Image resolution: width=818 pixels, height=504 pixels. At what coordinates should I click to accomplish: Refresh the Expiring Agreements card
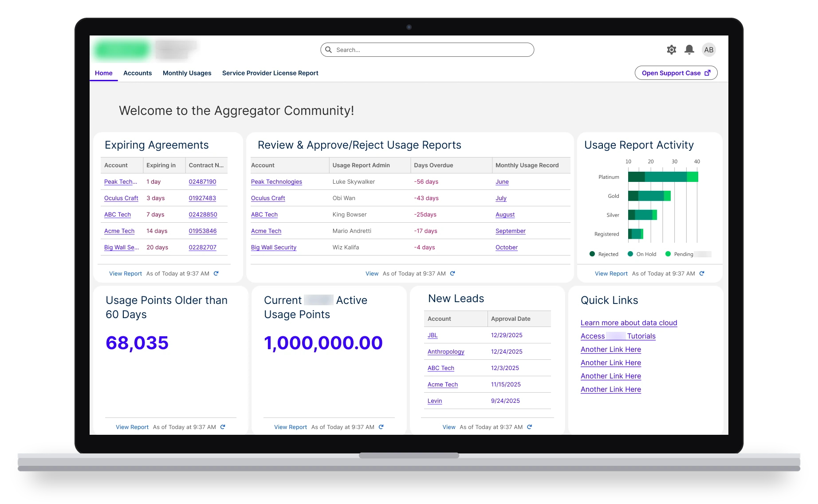[x=216, y=273]
